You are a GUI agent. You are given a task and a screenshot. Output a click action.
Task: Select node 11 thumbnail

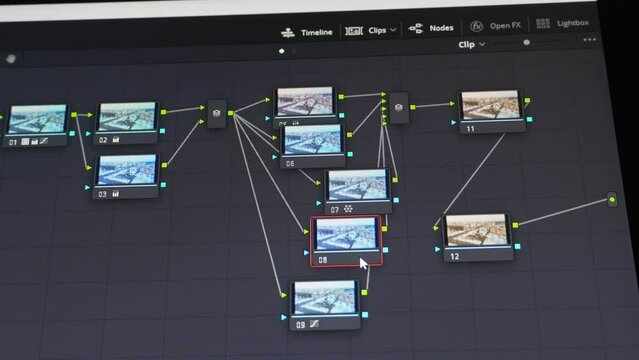491,105
